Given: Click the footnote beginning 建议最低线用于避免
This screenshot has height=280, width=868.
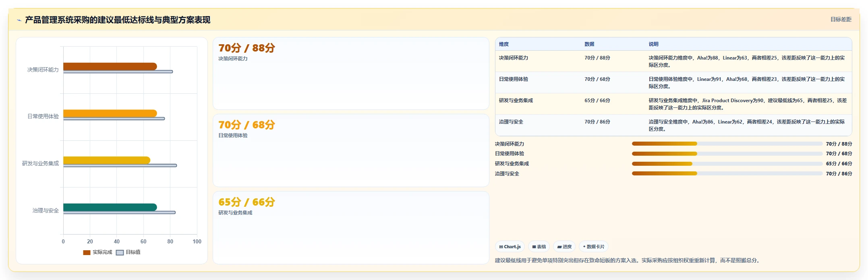Looking at the screenshot, I should coord(628,261).
